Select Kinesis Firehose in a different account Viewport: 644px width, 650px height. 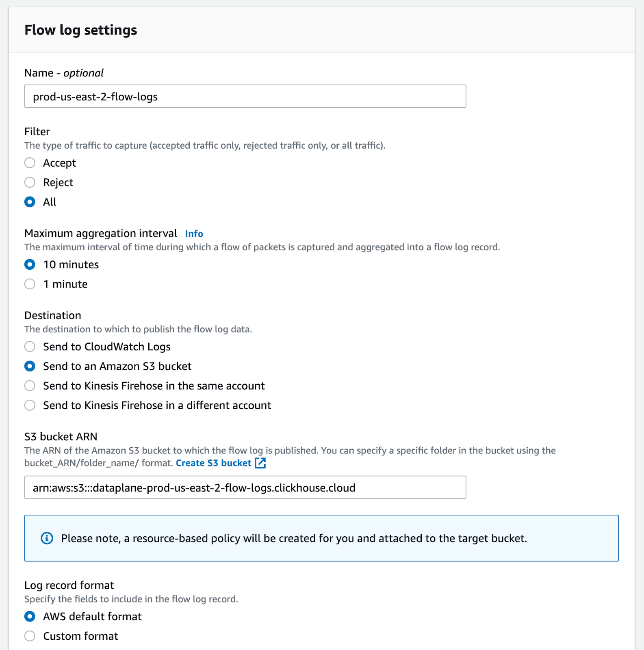pos(30,405)
